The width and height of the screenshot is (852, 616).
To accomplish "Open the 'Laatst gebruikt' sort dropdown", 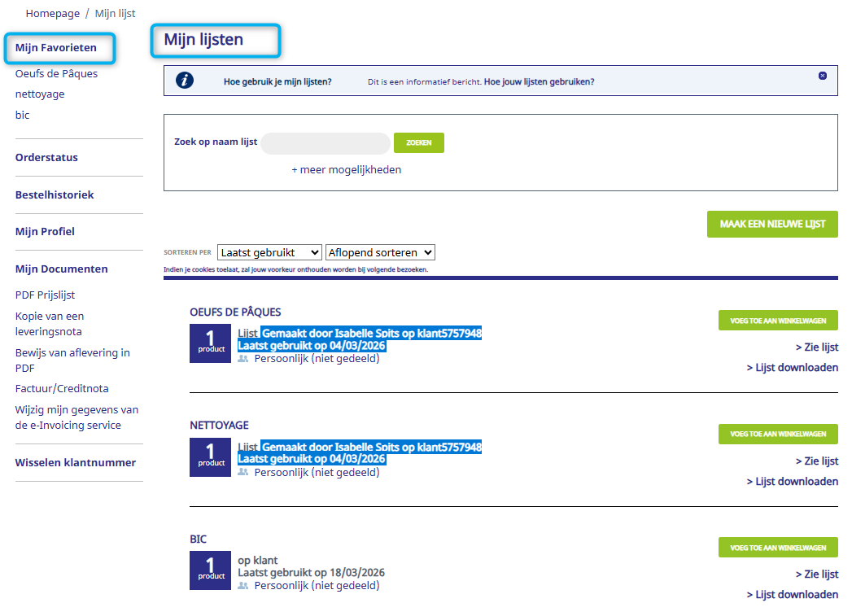I will click(269, 252).
